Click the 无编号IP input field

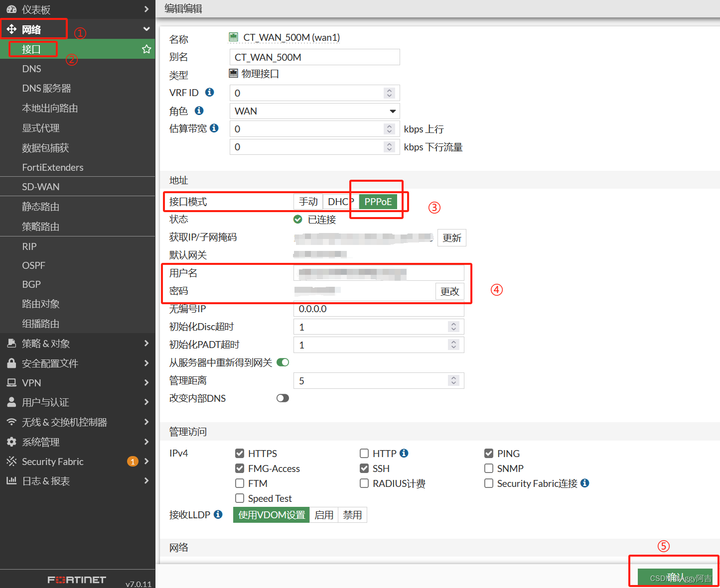379,309
